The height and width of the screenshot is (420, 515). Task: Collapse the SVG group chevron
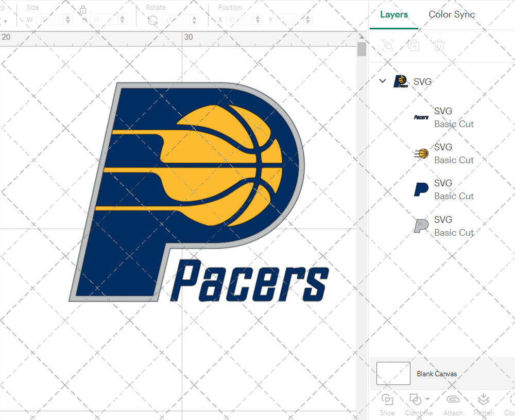[x=383, y=81]
